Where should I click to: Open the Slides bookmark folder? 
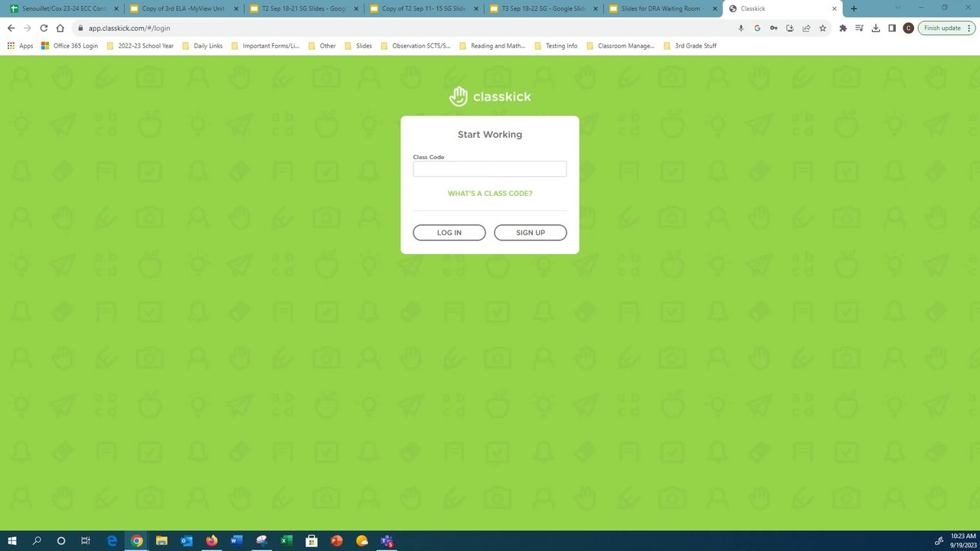click(358, 46)
